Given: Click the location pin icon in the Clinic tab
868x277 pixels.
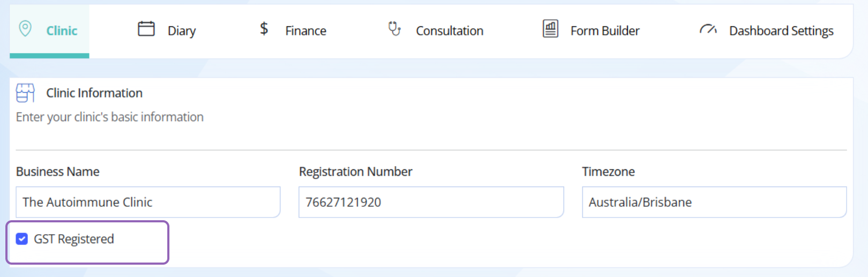Looking at the screenshot, I should pos(25,28).
